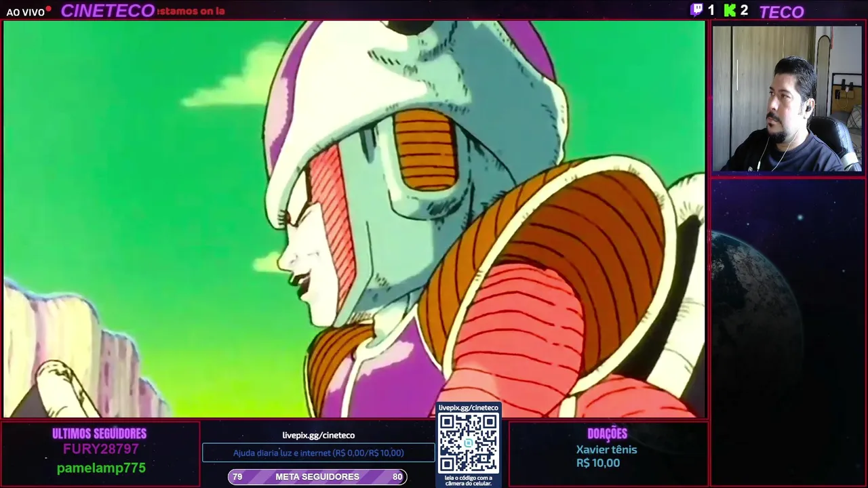Viewport: 868px width, 488px height.
Task: Click the Ajuda diaria luz e internet bar
Action: pyautogui.click(x=319, y=453)
